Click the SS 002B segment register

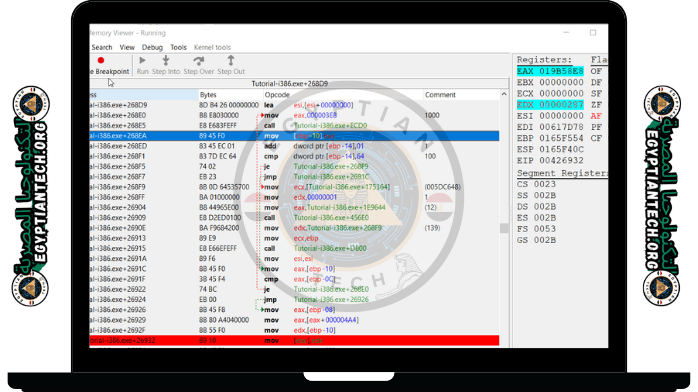(536, 195)
